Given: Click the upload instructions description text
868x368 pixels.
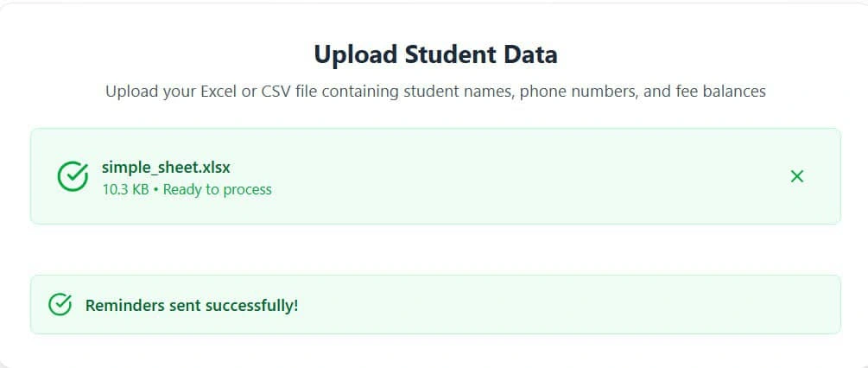Looking at the screenshot, I should coord(435,91).
